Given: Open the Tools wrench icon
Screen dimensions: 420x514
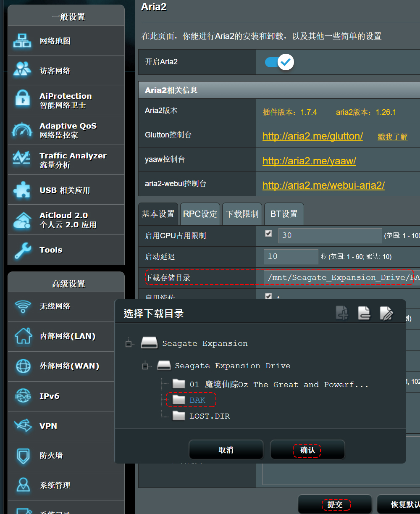Looking at the screenshot, I should 22,250.
